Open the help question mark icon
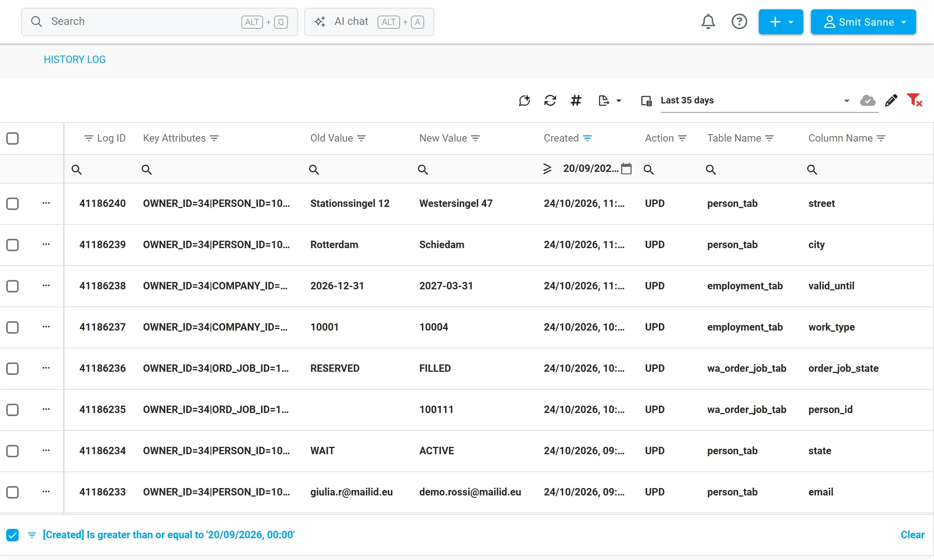Viewport: 934px width, 560px height. [739, 21]
